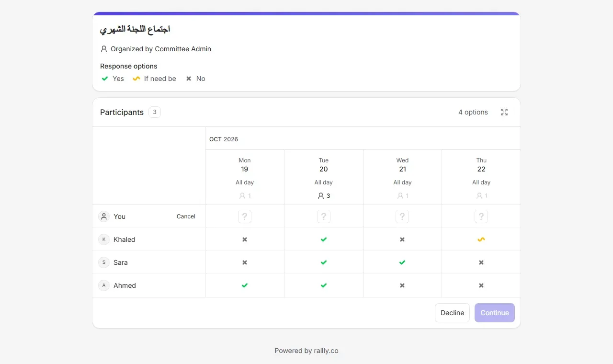Click the You user avatar icon
The image size is (613, 364).
tap(104, 216)
